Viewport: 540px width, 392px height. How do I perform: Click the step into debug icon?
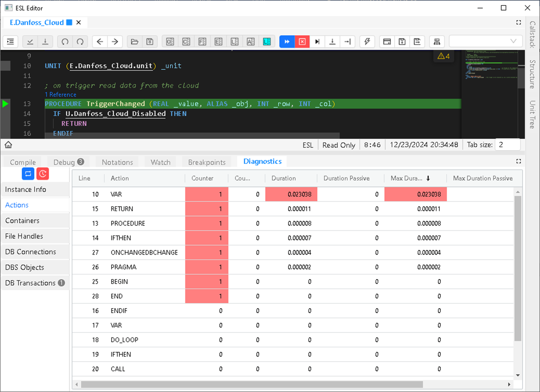[x=332, y=42]
